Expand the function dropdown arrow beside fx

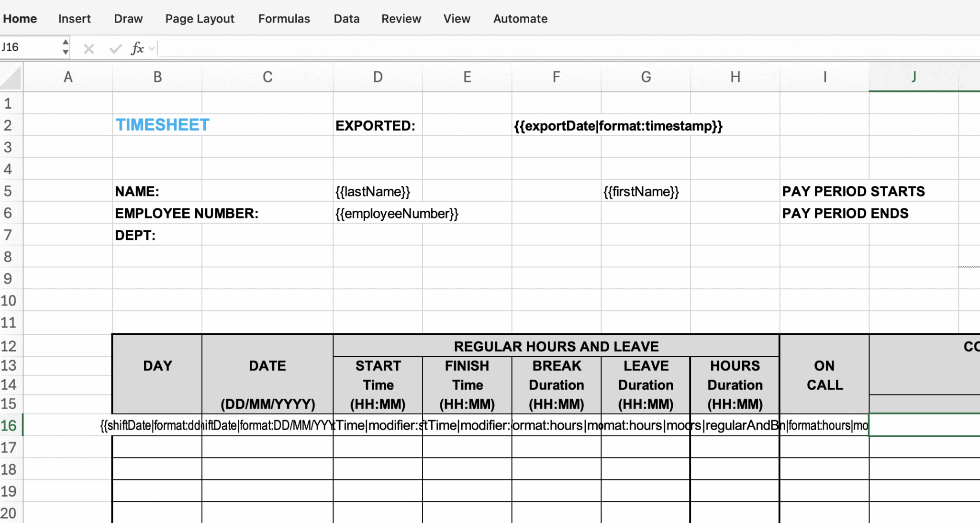coord(152,48)
